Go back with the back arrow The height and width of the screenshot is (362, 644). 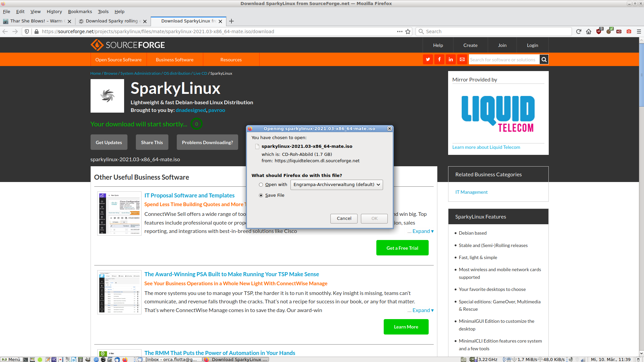pos(5,32)
